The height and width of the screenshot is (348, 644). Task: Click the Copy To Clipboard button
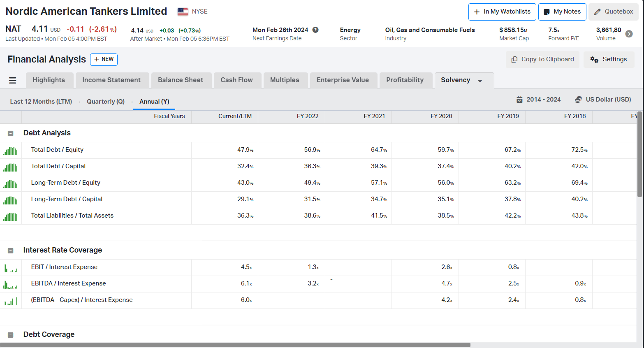(542, 60)
